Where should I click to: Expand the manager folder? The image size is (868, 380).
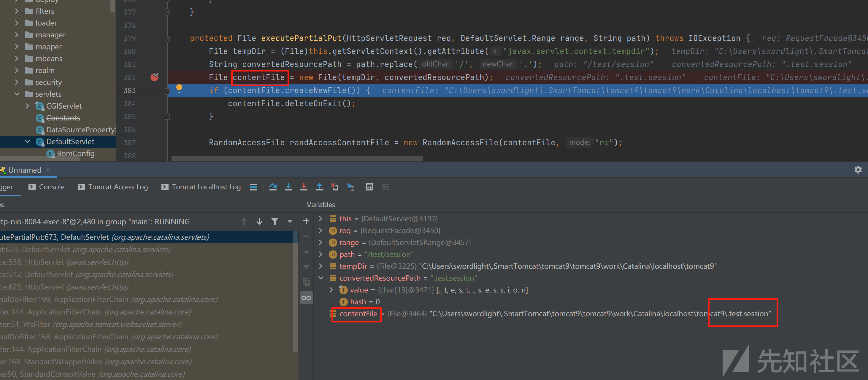click(x=17, y=35)
